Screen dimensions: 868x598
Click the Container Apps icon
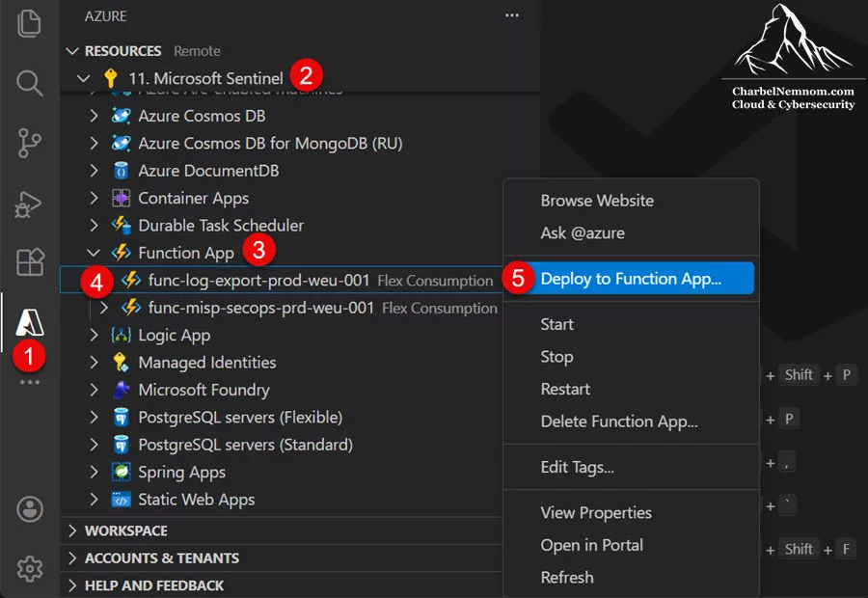pyautogui.click(x=122, y=199)
